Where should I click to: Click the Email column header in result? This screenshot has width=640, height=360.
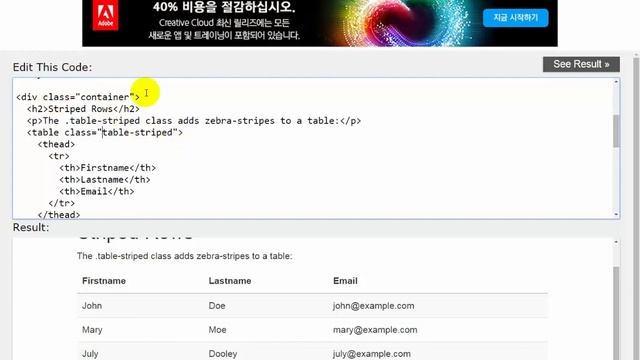click(345, 281)
